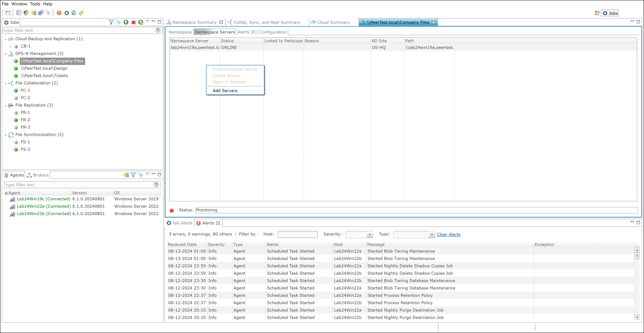Collapse File Collaboration tree node

tap(5, 83)
